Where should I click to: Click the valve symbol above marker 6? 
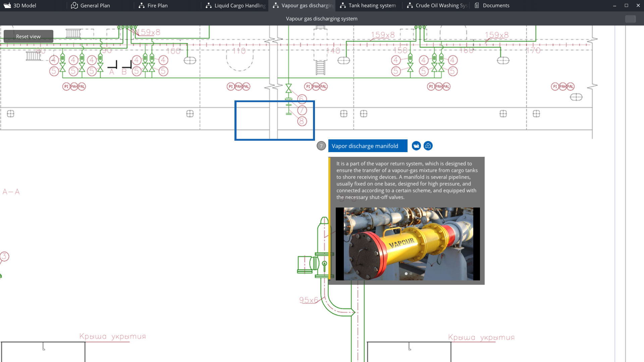tap(288, 88)
